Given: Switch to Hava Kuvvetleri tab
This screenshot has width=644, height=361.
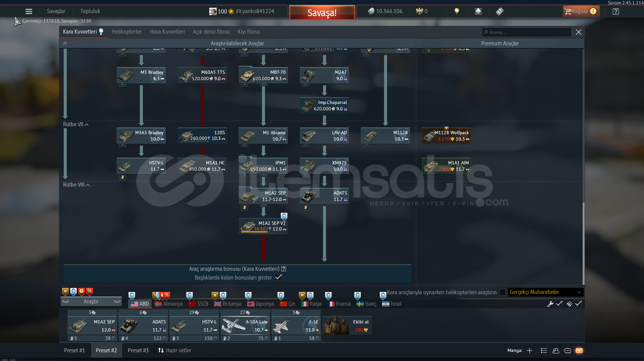Looking at the screenshot, I should coord(167,32).
